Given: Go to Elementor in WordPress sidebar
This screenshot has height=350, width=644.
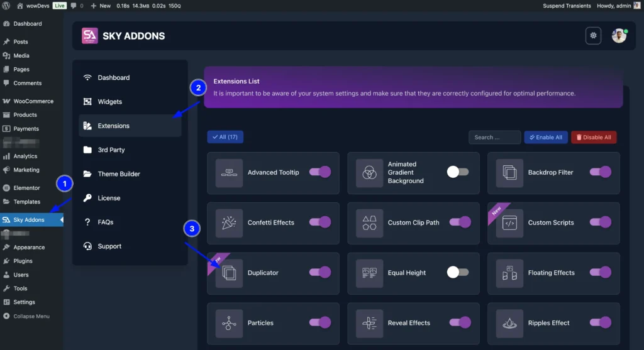Looking at the screenshot, I should click(x=31, y=188).
